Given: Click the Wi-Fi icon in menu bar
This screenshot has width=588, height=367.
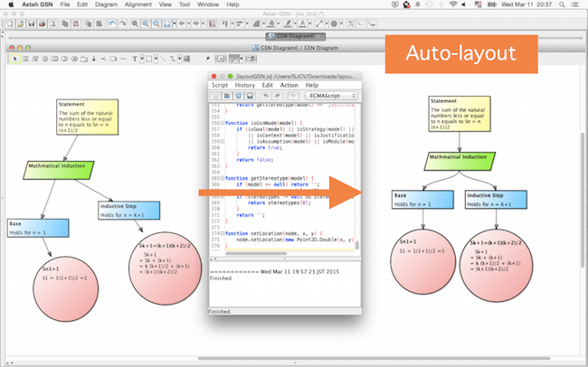Looking at the screenshot, I should pos(452,5).
